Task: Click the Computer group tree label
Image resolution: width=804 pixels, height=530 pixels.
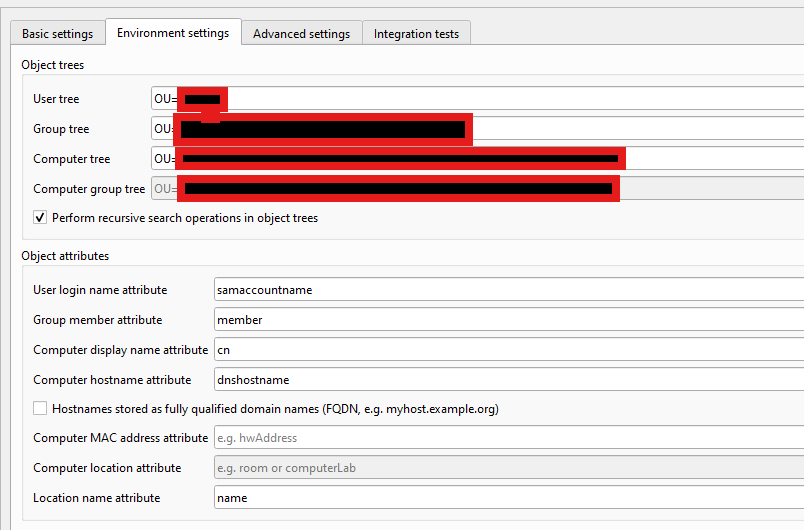Action: pyautogui.click(x=89, y=189)
